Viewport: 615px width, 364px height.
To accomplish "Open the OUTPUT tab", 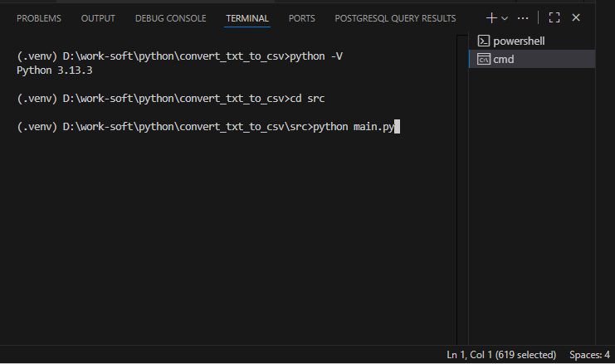I will coord(98,18).
